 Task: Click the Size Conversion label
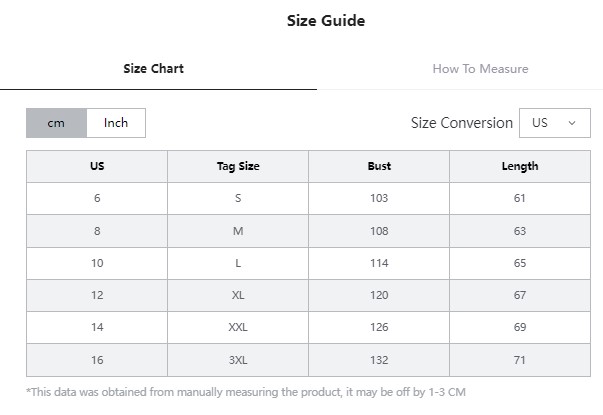tap(461, 123)
